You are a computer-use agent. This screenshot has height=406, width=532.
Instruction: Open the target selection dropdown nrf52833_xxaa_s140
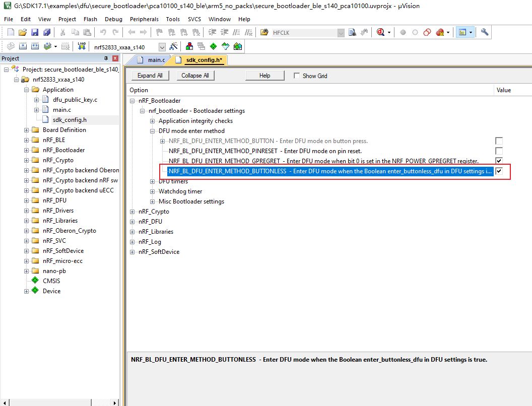(162, 47)
